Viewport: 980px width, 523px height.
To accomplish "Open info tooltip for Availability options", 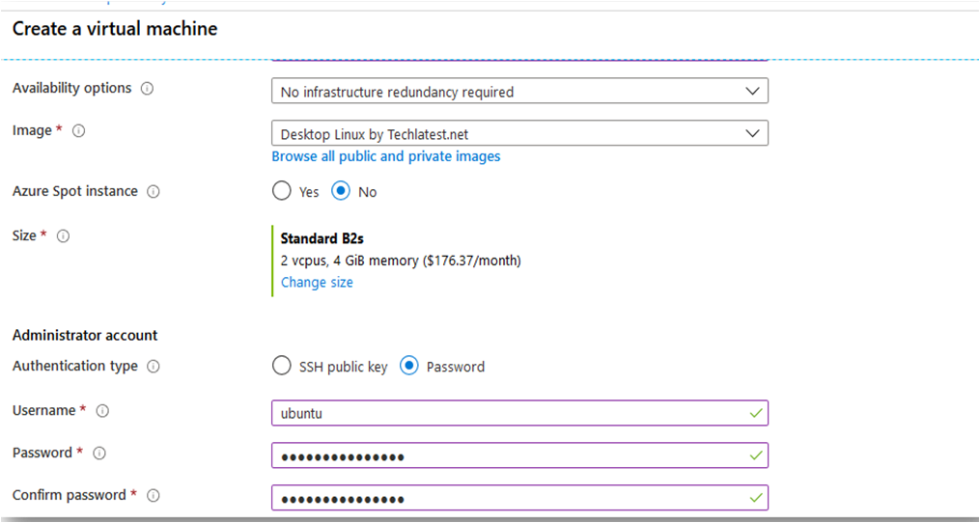I will coord(148,89).
